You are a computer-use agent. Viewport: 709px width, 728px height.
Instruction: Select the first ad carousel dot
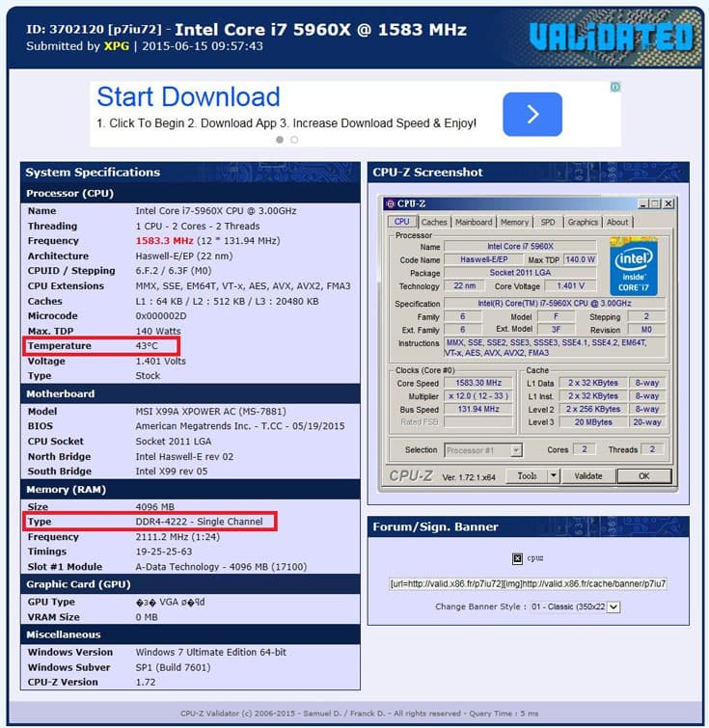click(x=280, y=139)
